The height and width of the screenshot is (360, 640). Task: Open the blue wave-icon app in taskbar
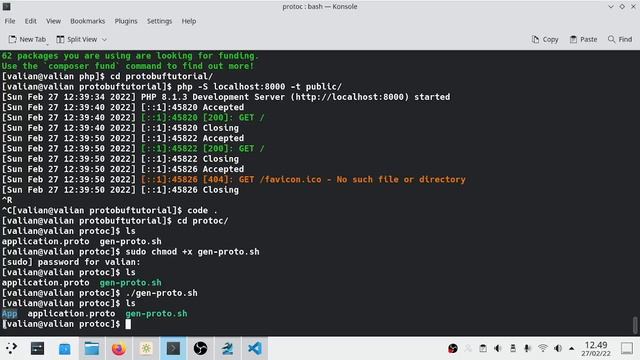[x=227, y=348]
